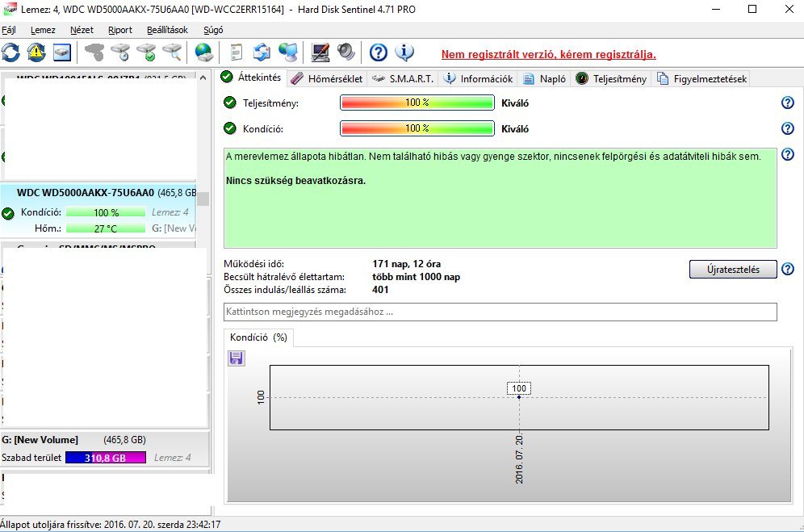Image resolution: width=804 pixels, height=532 pixels.
Task: Click the hard disk picture toolbar icon
Action: (61, 52)
